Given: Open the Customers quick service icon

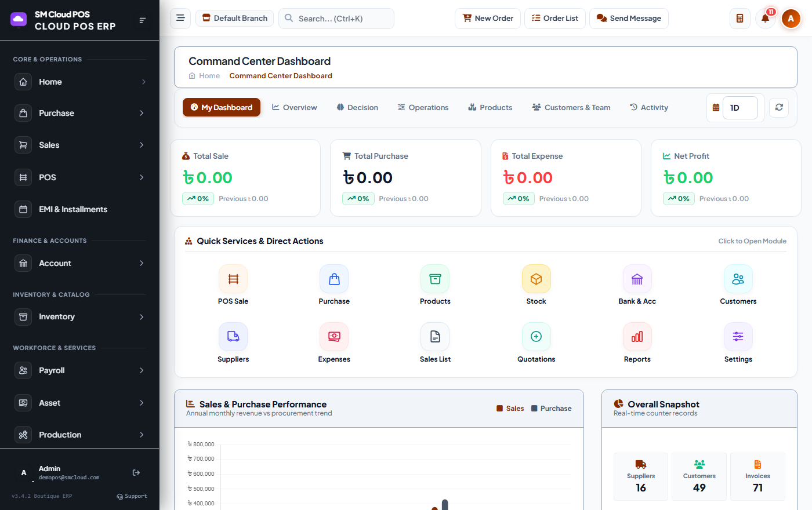Looking at the screenshot, I should tap(738, 279).
